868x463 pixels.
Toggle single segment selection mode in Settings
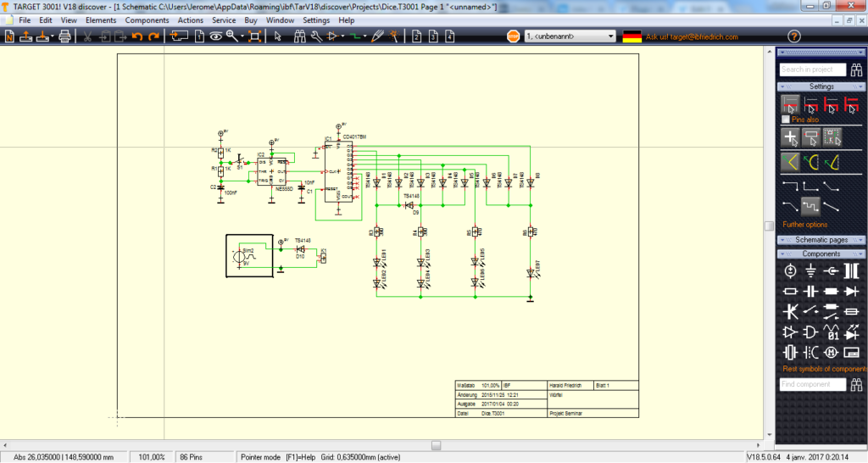[790, 104]
